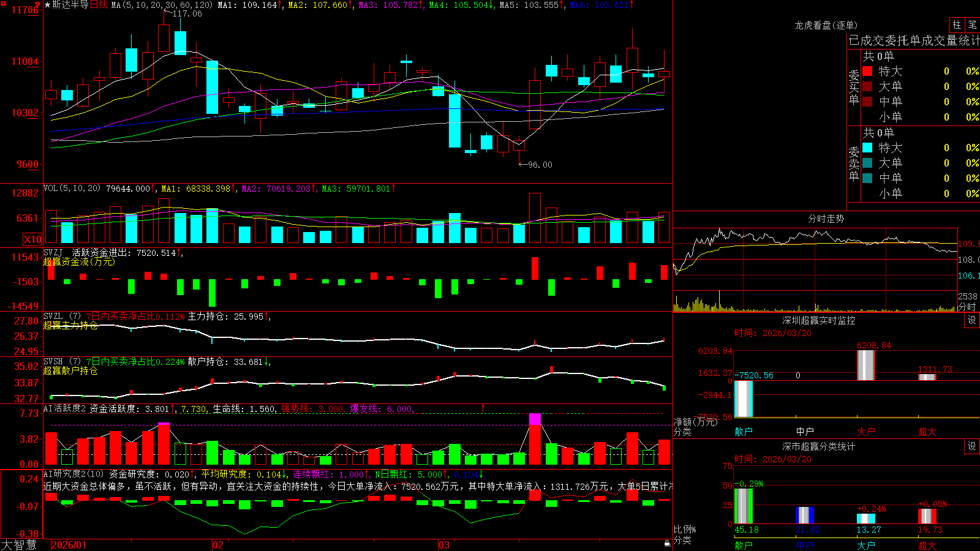Click the 平均研究度: 0.104 value
Screen dimensions: 980x551
coord(242,474)
